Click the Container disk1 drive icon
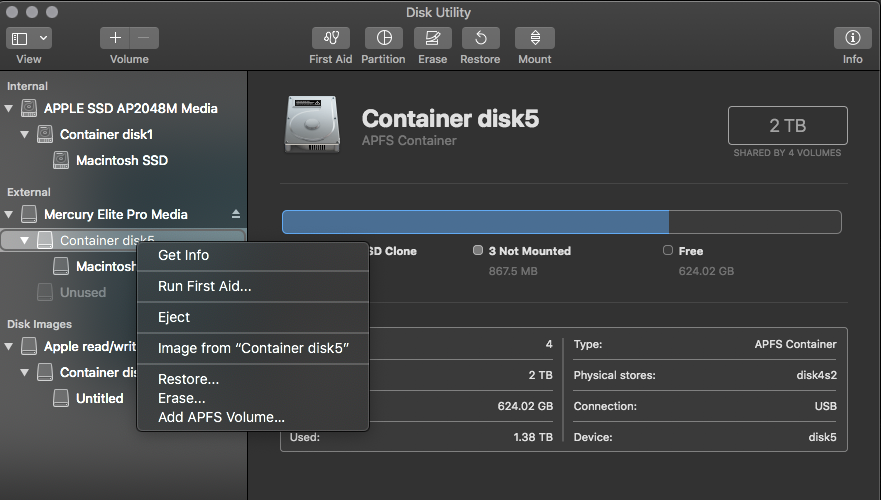 coord(45,134)
